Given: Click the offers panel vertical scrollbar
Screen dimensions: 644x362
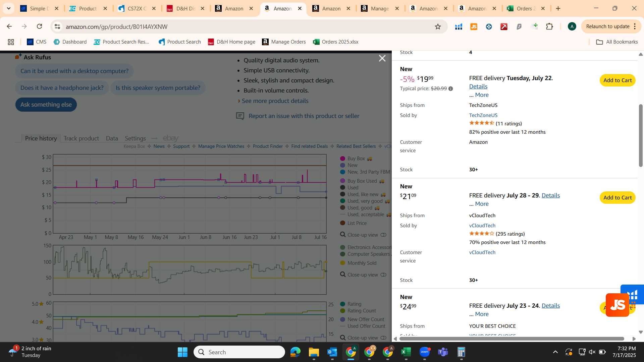Looking at the screenshot, I should pos(641,135).
